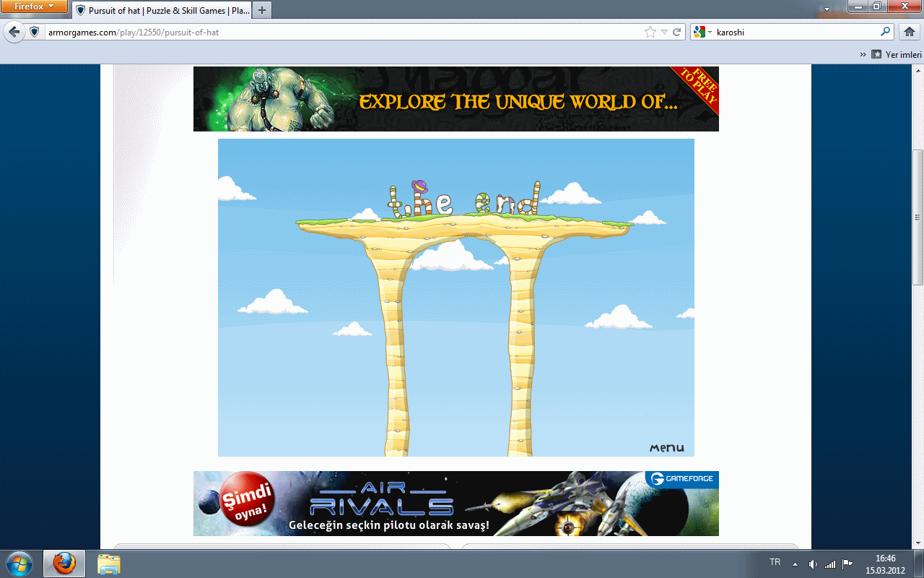Click the volume speaker icon in system tray
Viewport: 924px width, 578px height.
coord(813,564)
